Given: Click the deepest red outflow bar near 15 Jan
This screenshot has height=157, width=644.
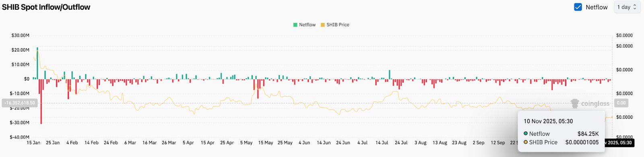Looking at the screenshot, I should point(41,101).
